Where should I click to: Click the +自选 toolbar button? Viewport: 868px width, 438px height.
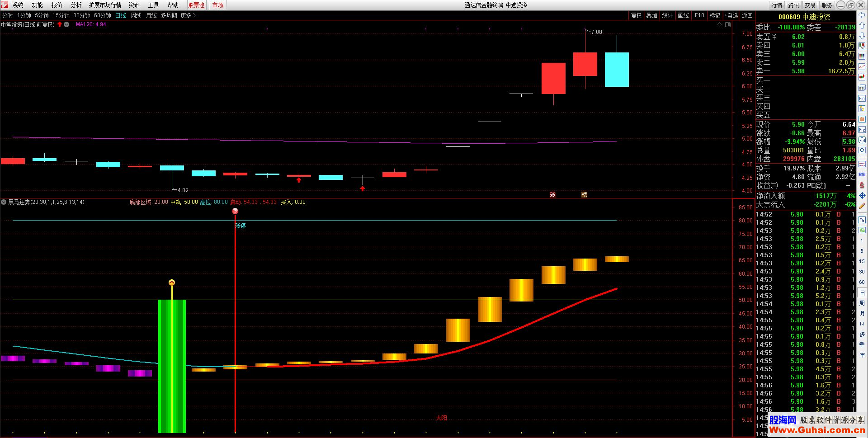coord(731,15)
